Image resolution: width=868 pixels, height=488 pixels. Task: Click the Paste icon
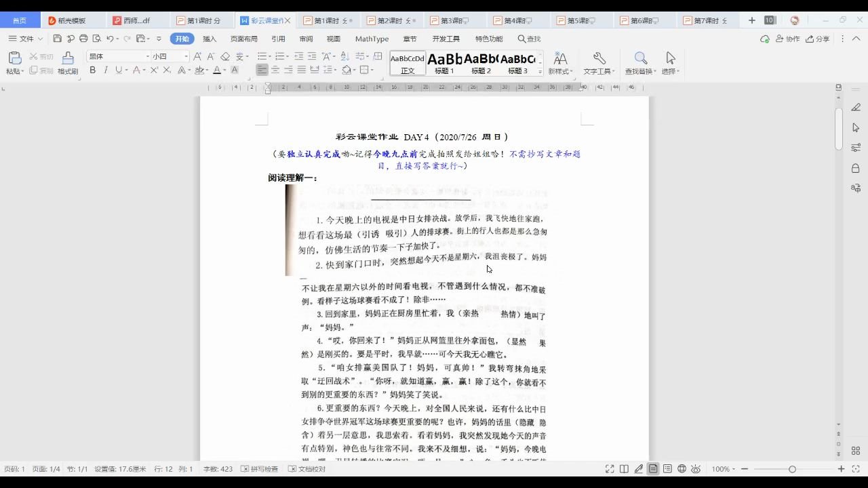14,58
